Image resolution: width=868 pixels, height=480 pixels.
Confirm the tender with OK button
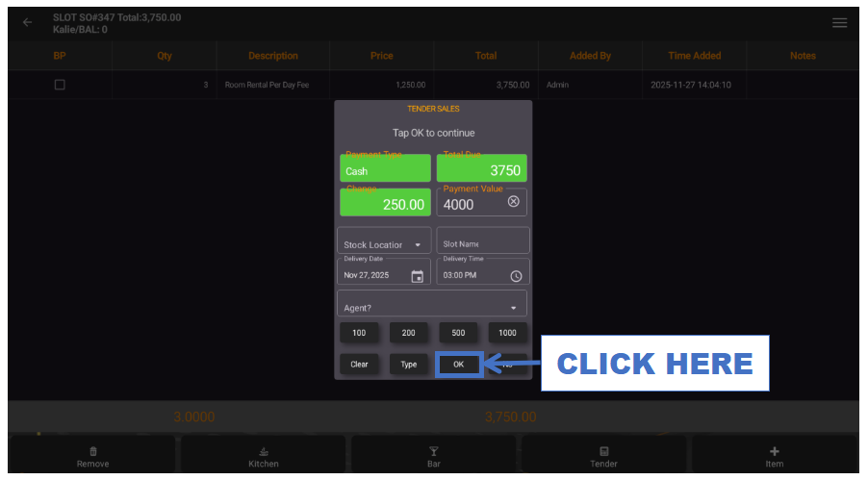click(458, 365)
